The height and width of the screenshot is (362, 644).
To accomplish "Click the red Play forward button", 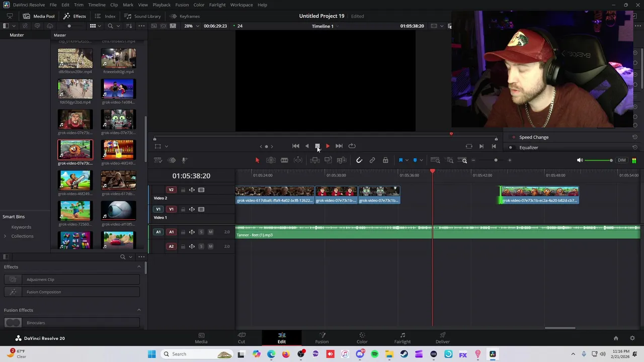I will pyautogui.click(x=328, y=146).
